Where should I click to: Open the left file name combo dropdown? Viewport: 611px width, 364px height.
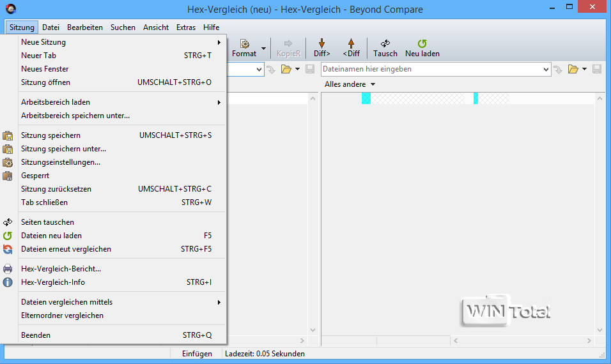259,70
